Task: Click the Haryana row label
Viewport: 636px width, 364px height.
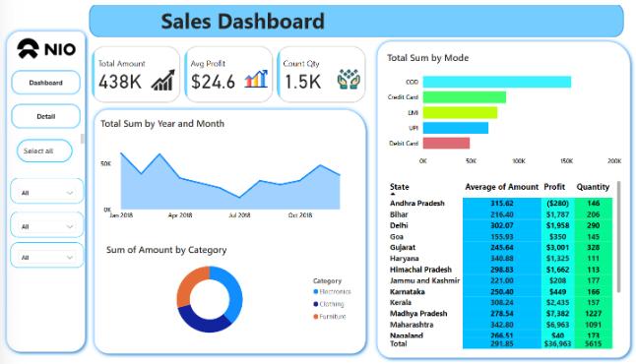Action: pyautogui.click(x=404, y=259)
